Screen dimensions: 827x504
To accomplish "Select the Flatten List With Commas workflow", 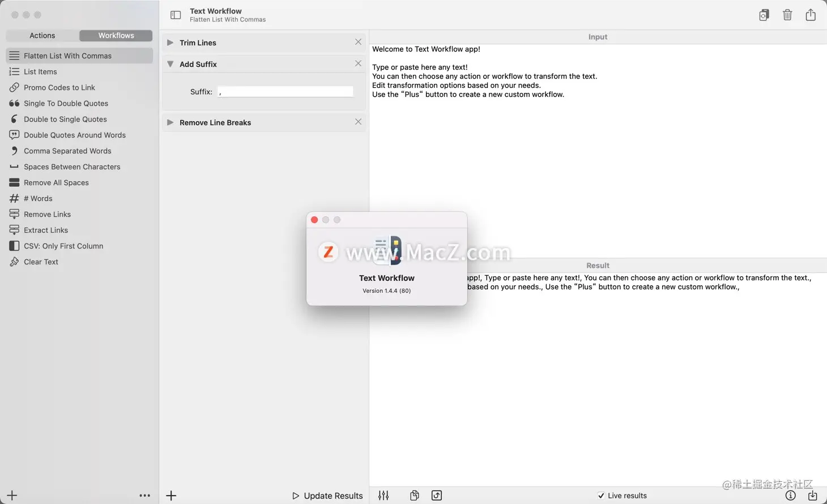I will pos(79,55).
